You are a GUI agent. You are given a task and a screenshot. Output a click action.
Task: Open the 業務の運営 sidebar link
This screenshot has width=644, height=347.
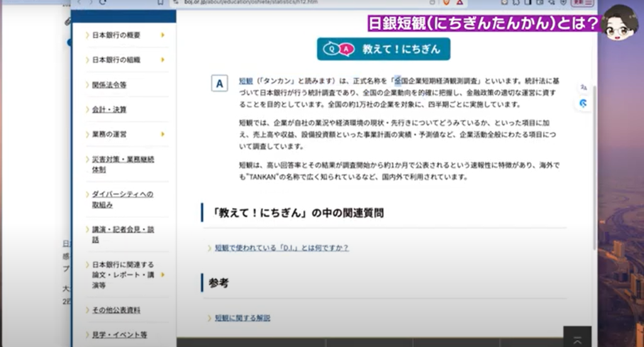109,135
